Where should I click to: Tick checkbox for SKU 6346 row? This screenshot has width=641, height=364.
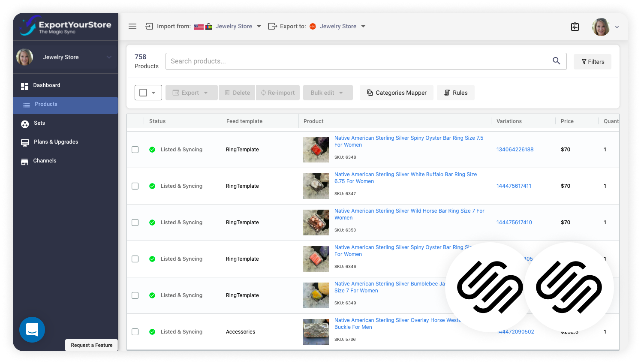[135, 259]
